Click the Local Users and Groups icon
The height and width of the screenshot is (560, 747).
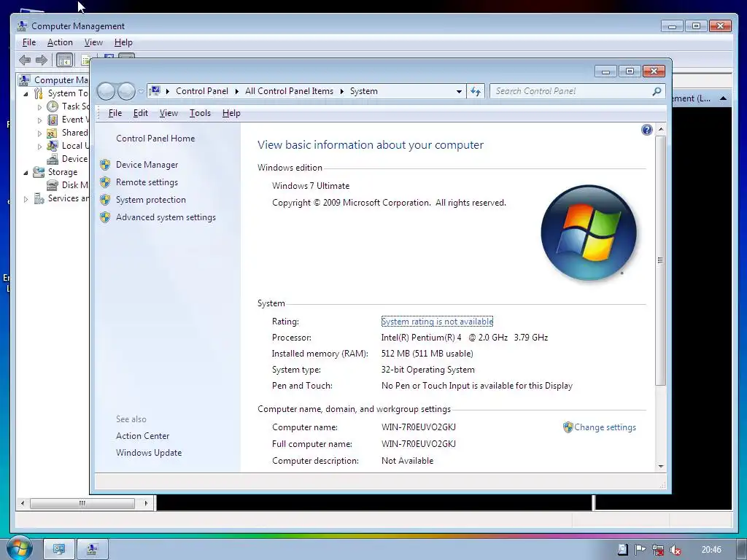pyautogui.click(x=53, y=146)
